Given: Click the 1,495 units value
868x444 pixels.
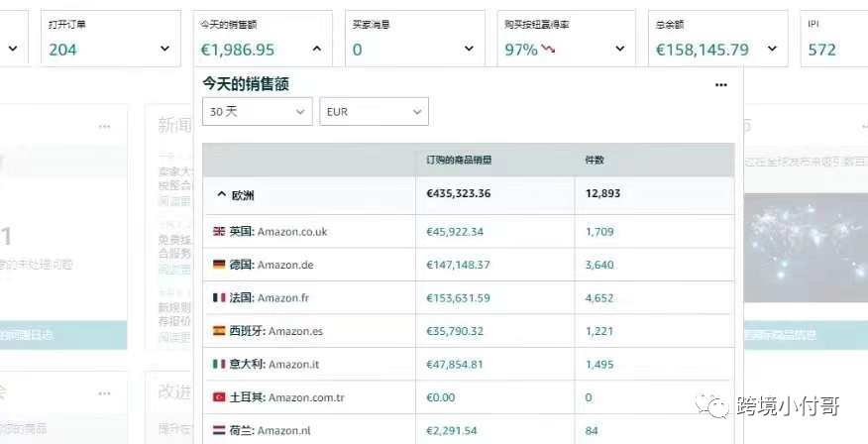Looking at the screenshot, I should point(599,365).
